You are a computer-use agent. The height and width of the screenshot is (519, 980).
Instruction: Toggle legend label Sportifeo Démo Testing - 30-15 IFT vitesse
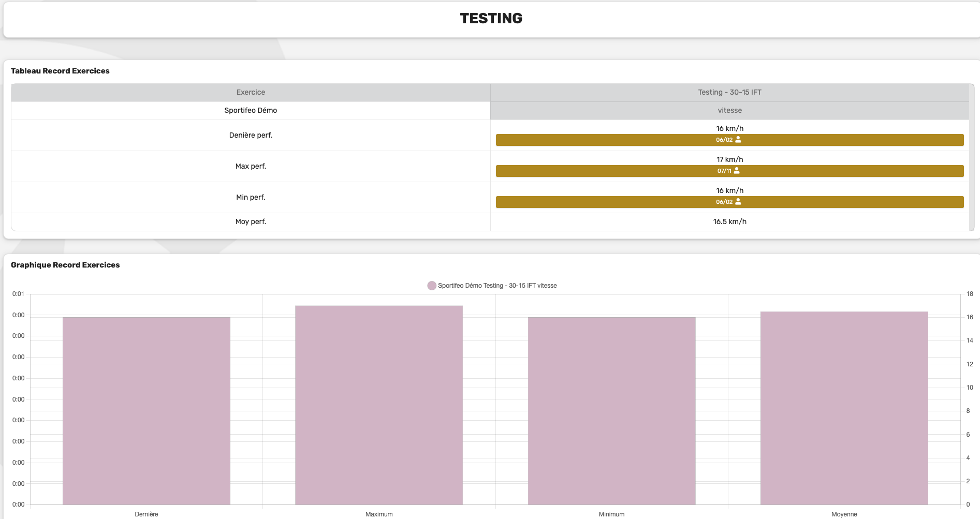pyautogui.click(x=497, y=286)
